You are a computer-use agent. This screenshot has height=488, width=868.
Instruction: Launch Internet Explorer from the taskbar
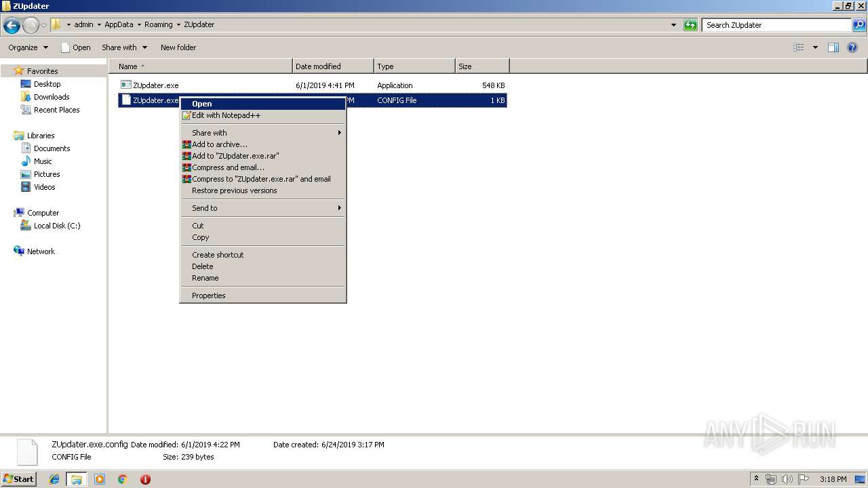click(x=55, y=479)
